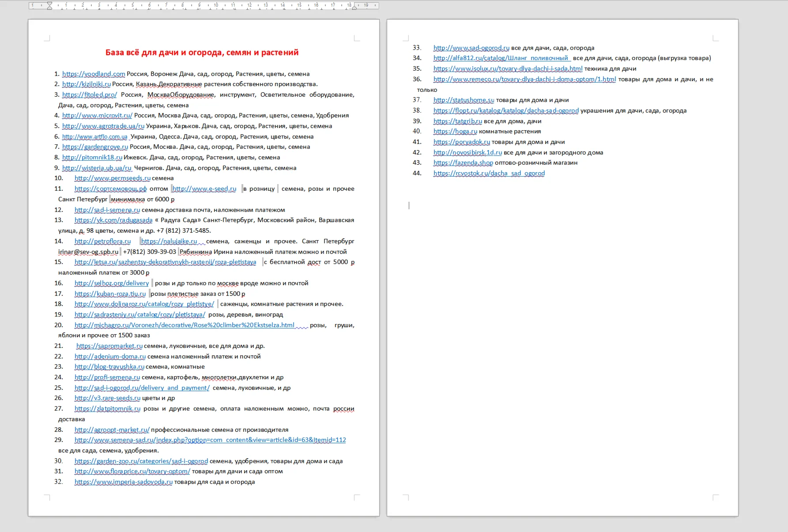
Task: Open the flopt.ru katalog link
Action: 506,110
